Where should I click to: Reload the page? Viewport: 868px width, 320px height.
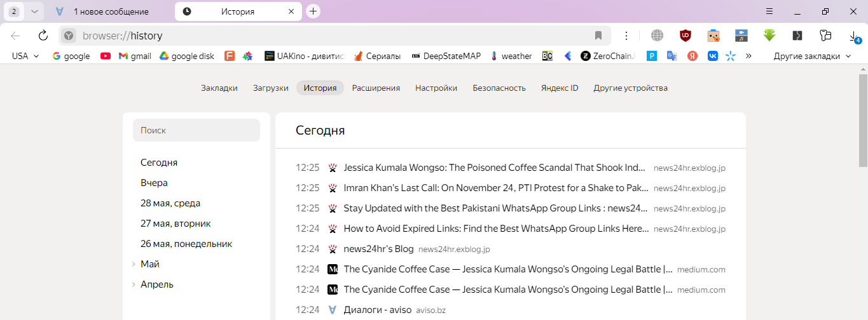(43, 36)
